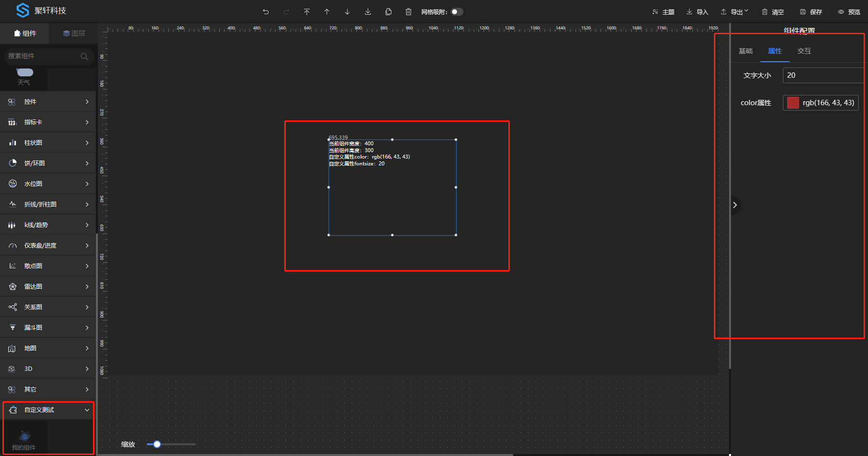Viewport: 868px width, 456px height.
Task: Move component up one layer
Action: pyautogui.click(x=327, y=12)
